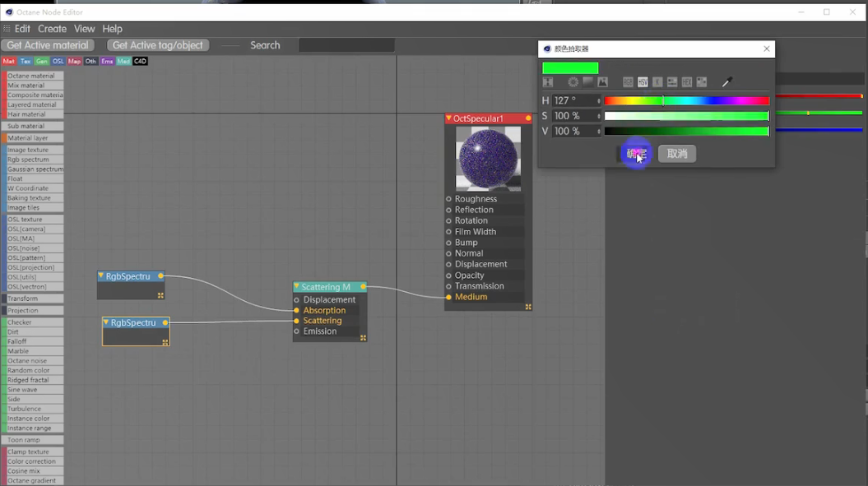Collapse the Scattering M node triangle
The height and width of the screenshot is (486, 868).
[x=297, y=287]
